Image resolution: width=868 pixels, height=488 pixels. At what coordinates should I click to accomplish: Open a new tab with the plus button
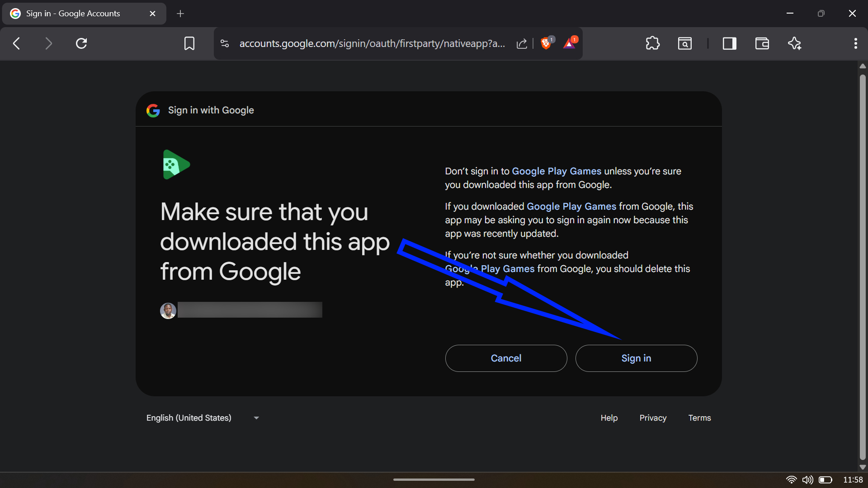point(180,14)
